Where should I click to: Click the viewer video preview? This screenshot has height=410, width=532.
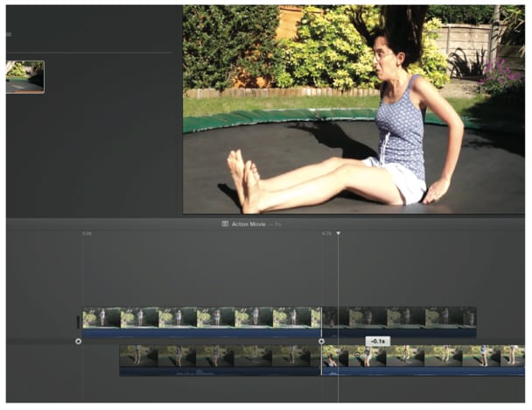pyautogui.click(x=353, y=110)
